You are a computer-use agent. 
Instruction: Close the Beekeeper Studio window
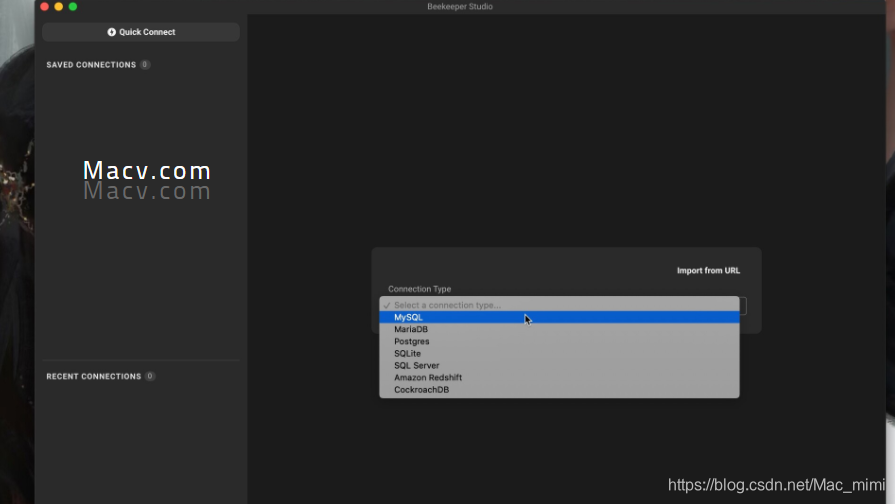pos(45,7)
